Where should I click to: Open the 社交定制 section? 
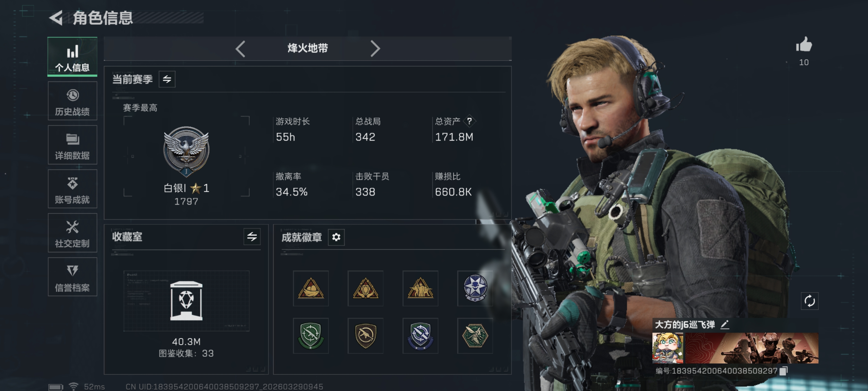(72, 233)
